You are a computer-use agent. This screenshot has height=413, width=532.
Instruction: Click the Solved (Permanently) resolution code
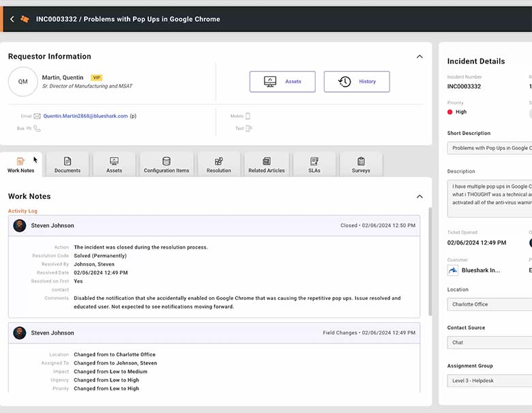(x=100, y=256)
